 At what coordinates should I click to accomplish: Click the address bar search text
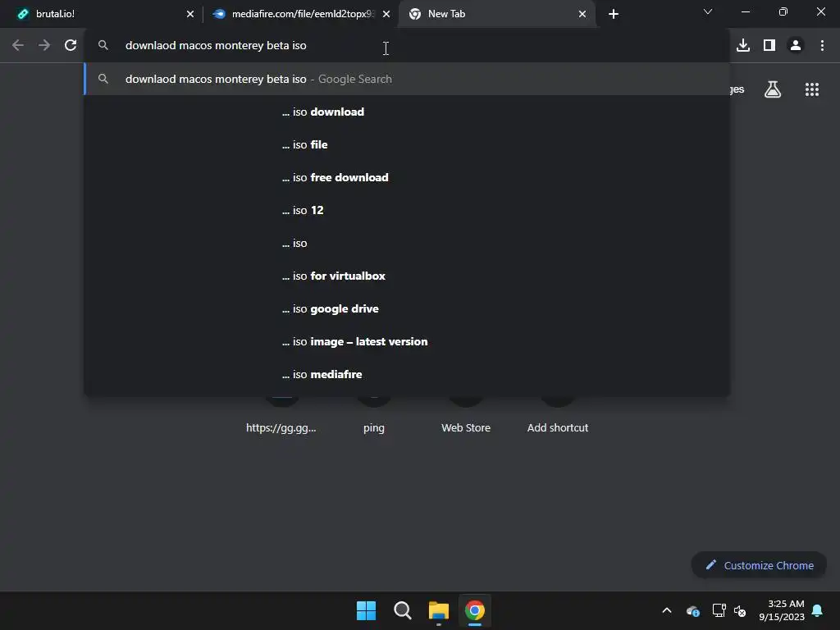click(x=216, y=46)
